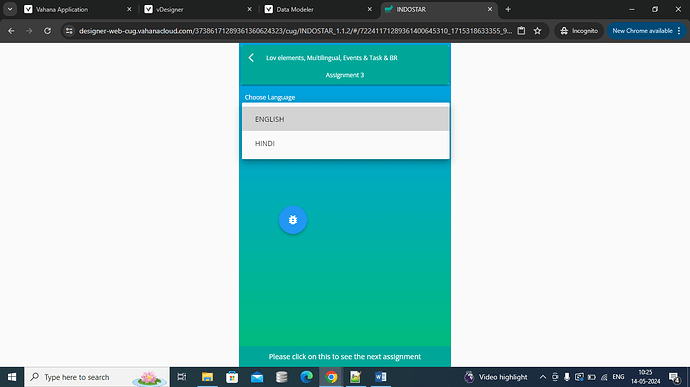View site information icon in address bar
This screenshot has height=387, width=690.
pyautogui.click(x=69, y=31)
